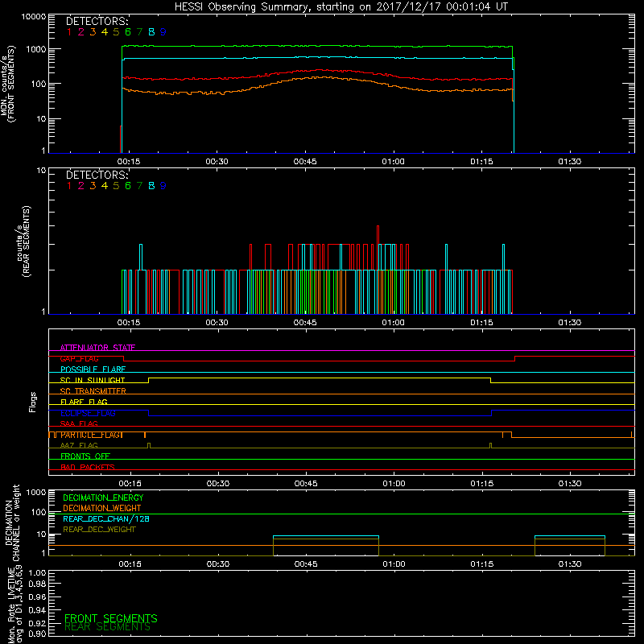Viewport: 644px width, 644px height.
Task: Click detector 5 legend number in rear segments plot
Action: (x=116, y=186)
